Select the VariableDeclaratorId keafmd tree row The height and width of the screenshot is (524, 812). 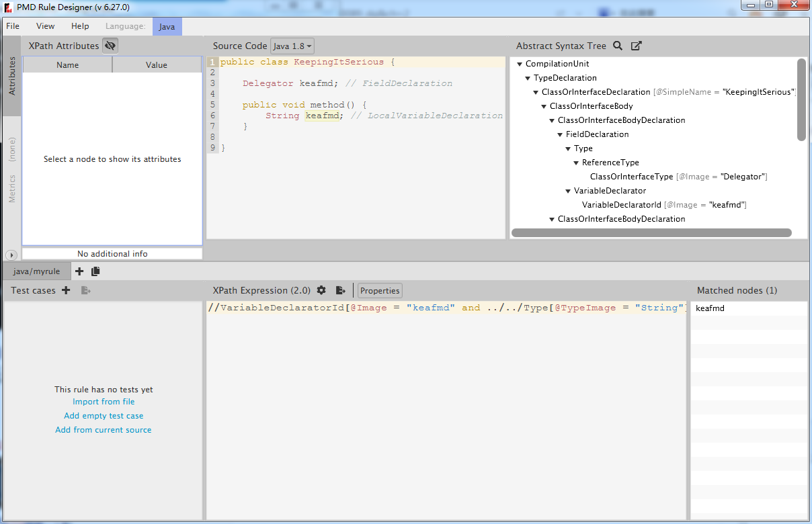click(x=664, y=205)
